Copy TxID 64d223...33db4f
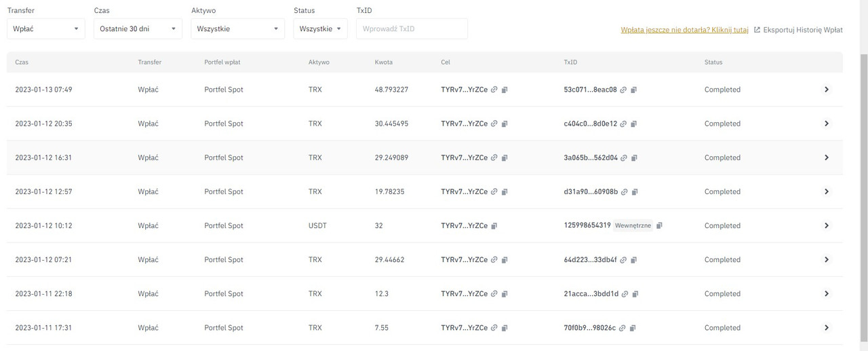 point(634,259)
